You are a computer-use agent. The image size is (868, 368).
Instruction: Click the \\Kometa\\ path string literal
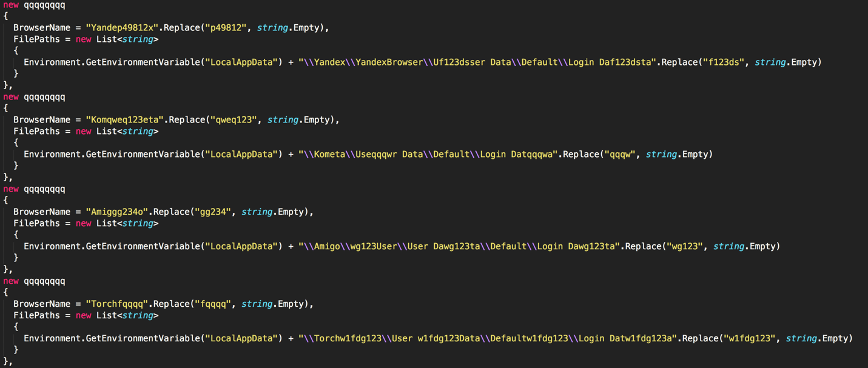[x=428, y=155]
